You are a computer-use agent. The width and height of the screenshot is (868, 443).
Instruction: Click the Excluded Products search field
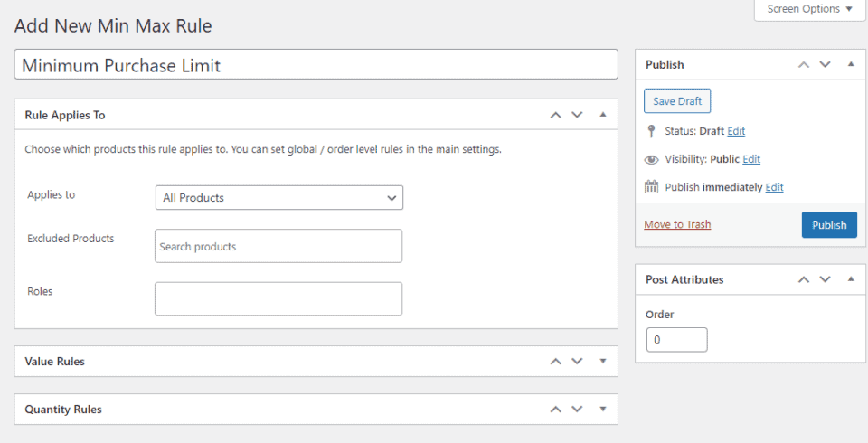click(x=278, y=246)
